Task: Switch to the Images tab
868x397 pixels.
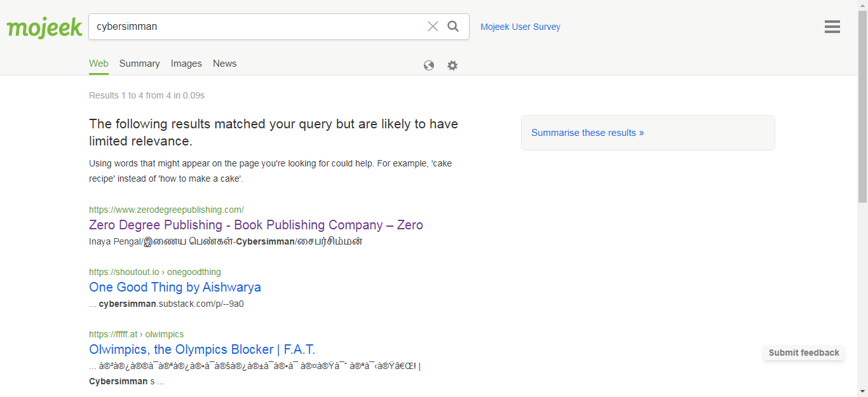Action: [186, 64]
